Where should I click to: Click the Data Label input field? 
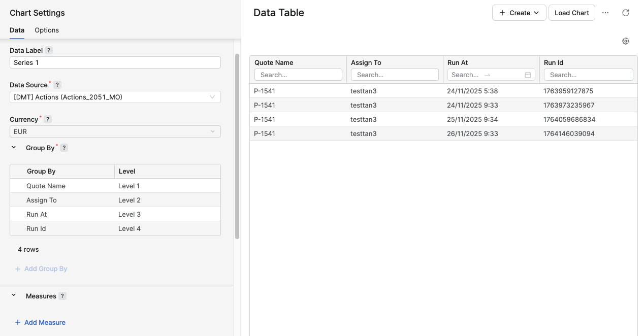click(x=115, y=62)
